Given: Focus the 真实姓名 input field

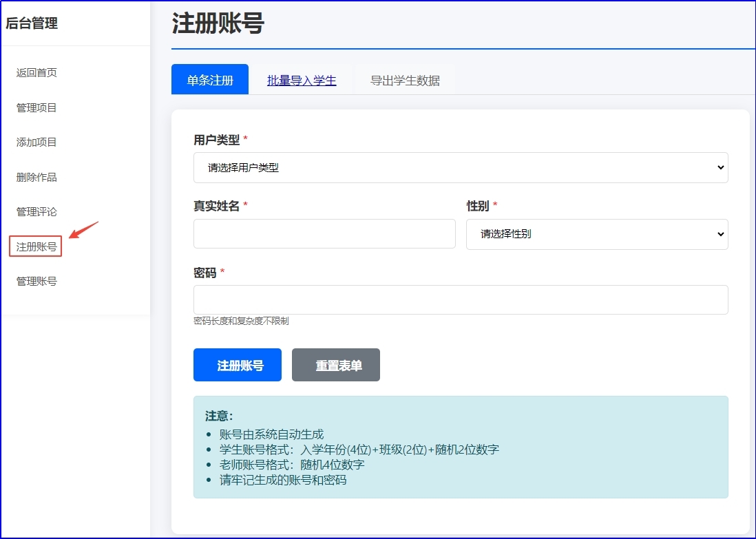Looking at the screenshot, I should point(324,234).
